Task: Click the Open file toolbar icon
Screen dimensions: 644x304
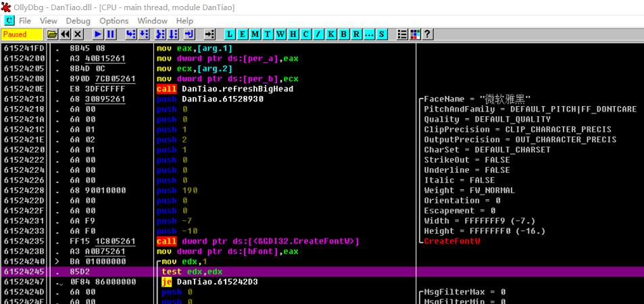Action: tap(52, 34)
